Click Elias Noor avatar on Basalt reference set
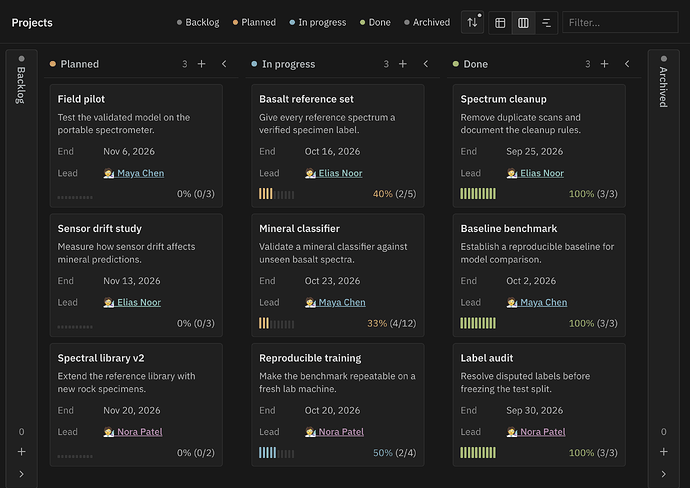The width and height of the screenshot is (690, 488). [x=310, y=173]
